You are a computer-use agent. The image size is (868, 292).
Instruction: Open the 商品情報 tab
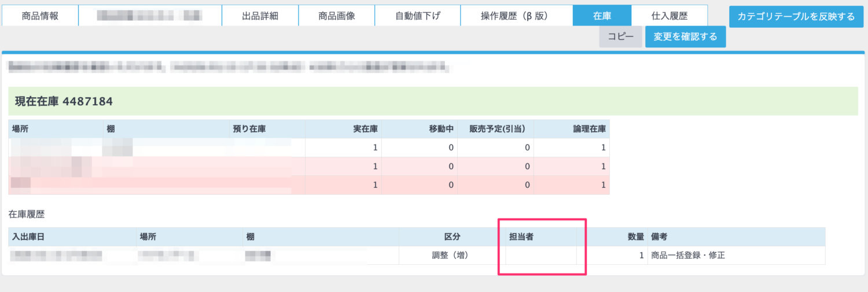tap(39, 16)
